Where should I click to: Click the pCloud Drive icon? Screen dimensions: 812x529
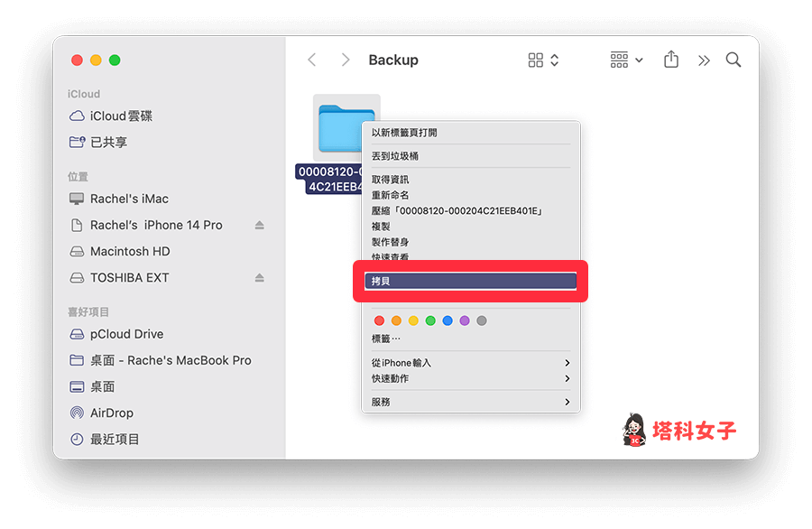(77, 334)
